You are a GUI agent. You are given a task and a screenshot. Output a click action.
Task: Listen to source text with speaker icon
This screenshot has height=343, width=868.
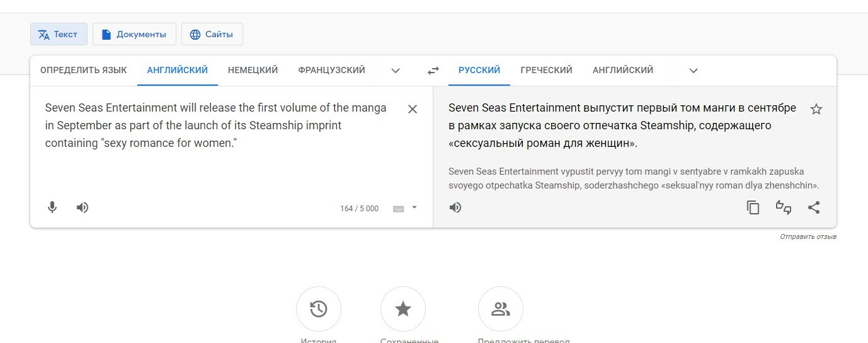pos(83,207)
